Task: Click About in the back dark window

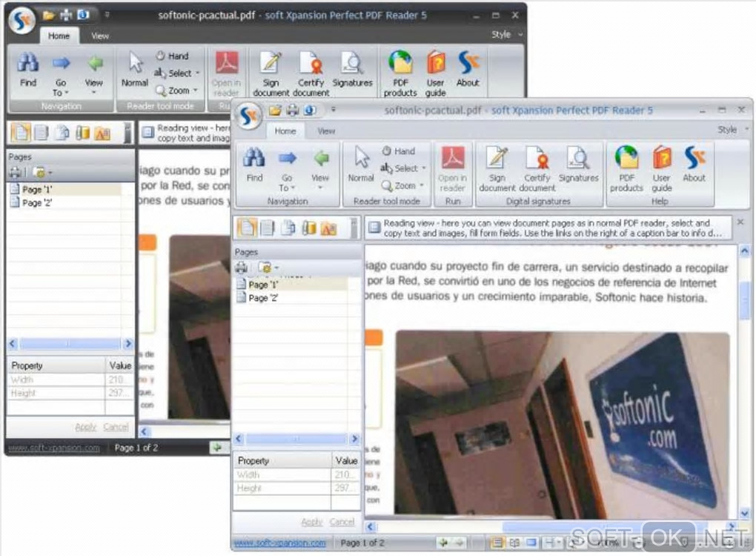Action: [468, 70]
